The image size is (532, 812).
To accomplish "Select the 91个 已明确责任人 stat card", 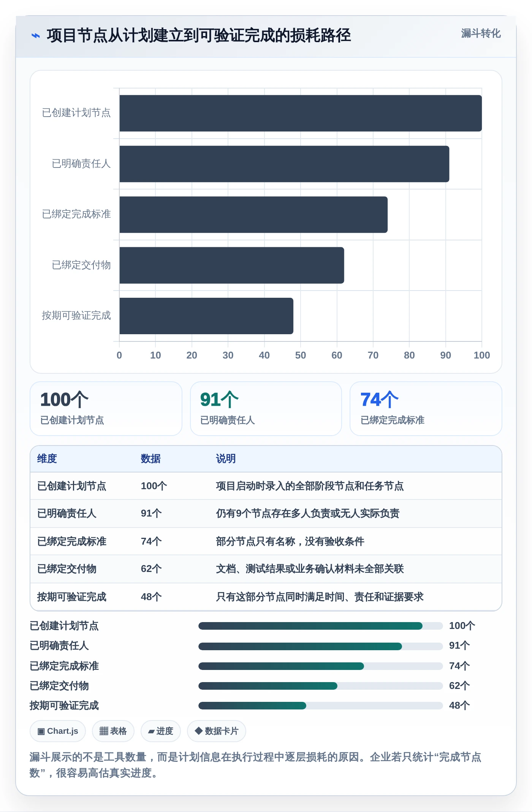I will tap(266, 409).
